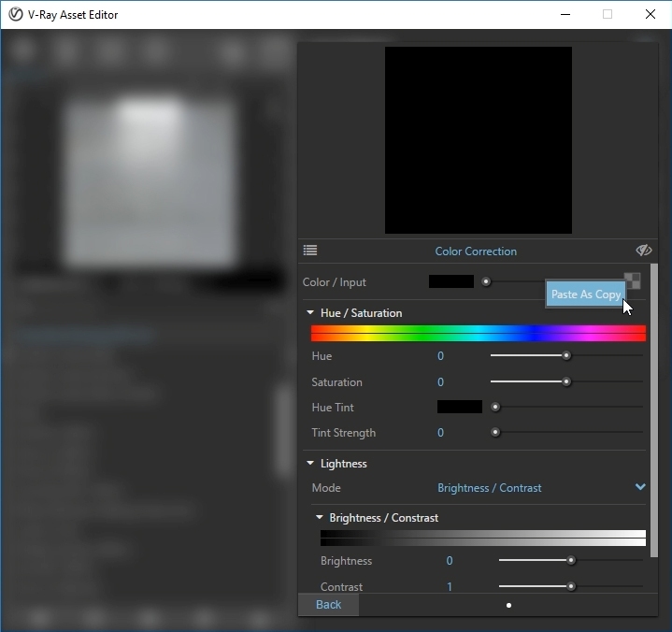Open the Mode dropdown chevron
The width and height of the screenshot is (672, 632).
coord(640,487)
